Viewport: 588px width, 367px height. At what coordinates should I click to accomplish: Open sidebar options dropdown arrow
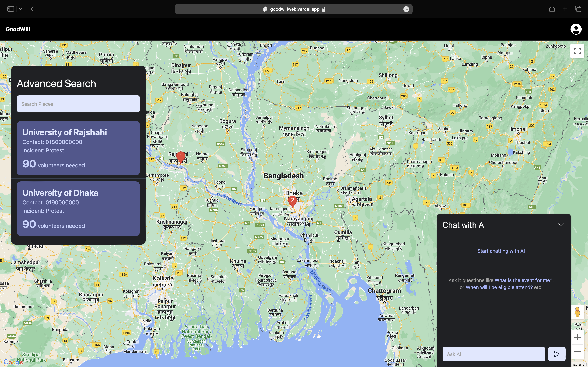click(20, 9)
